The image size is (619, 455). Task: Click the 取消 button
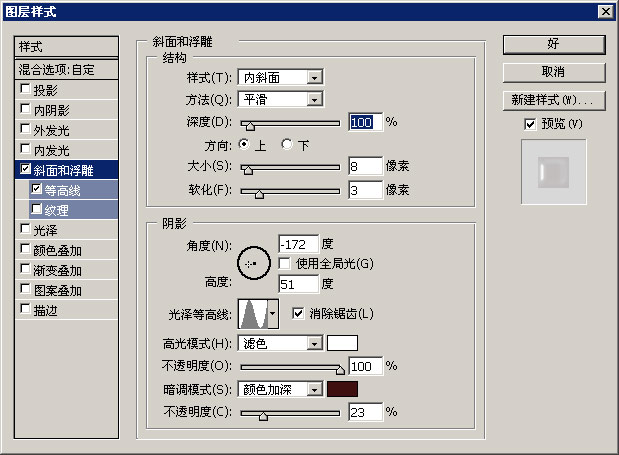[x=554, y=73]
